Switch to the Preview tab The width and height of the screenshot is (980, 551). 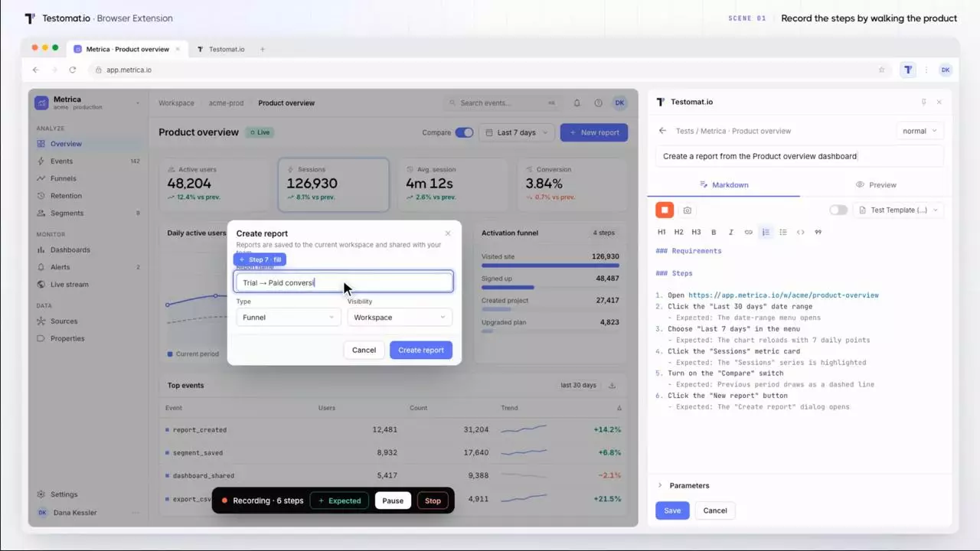point(876,184)
